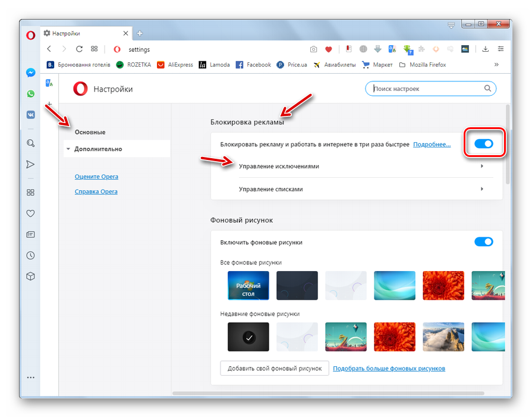Click the horizontal page scrollbar

[x=328, y=394]
